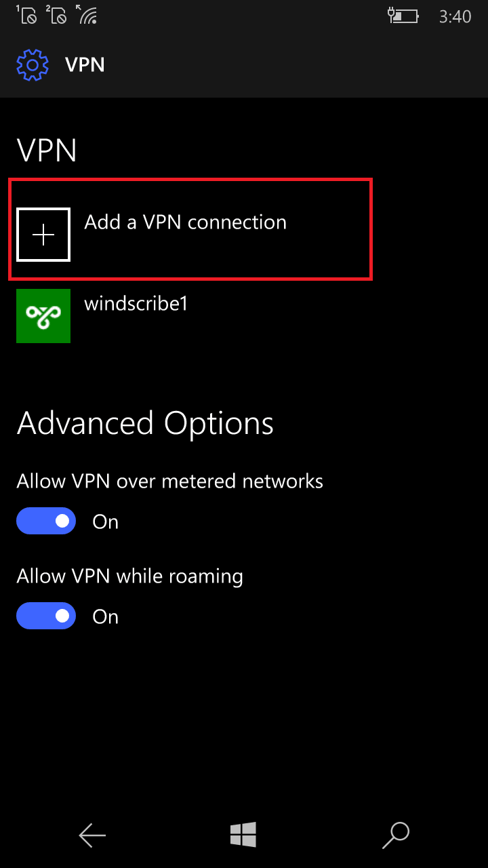
Task: Click the Settings gear icon
Action: pyautogui.click(x=33, y=65)
